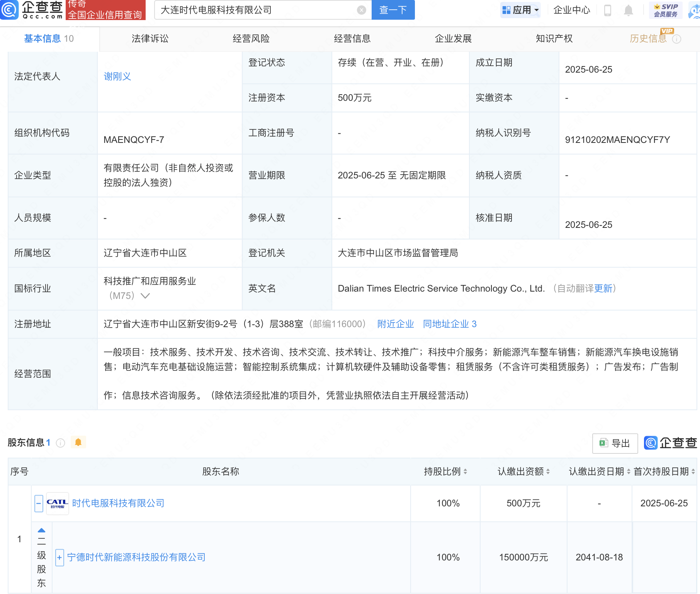Click 大连市中山区市场监督管理局 registration authority

398,253
